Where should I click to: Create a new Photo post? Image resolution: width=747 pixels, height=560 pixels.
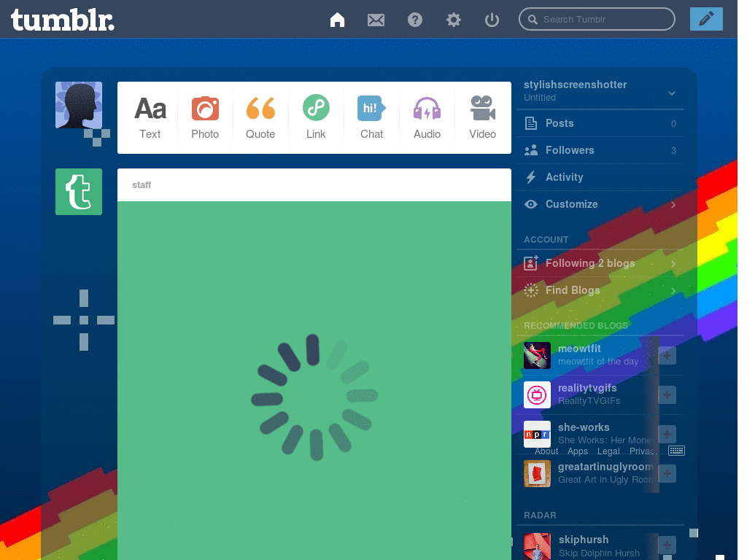tap(205, 117)
